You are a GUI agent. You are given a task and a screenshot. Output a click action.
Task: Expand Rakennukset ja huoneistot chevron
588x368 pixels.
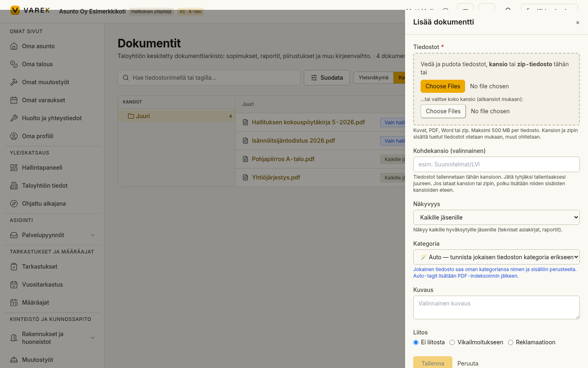point(93,338)
